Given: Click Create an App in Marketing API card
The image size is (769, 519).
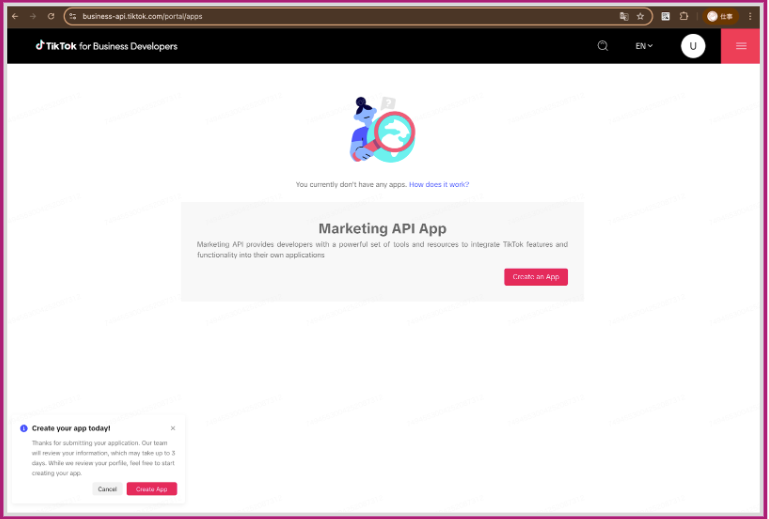Looking at the screenshot, I should (x=536, y=277).
